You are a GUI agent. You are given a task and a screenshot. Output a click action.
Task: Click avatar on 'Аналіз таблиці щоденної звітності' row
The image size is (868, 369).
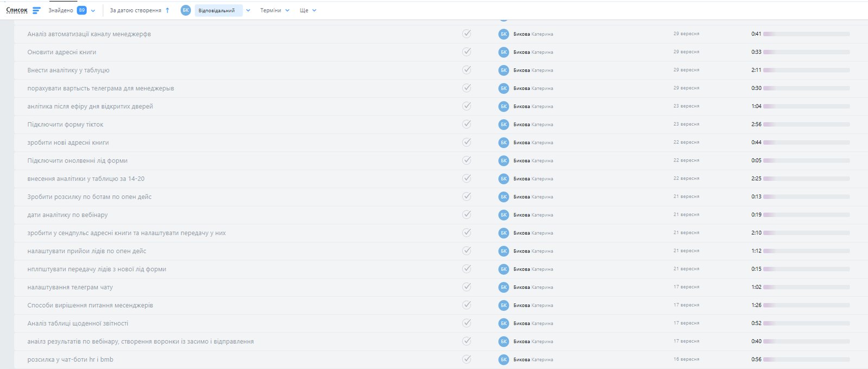(503, 323)
